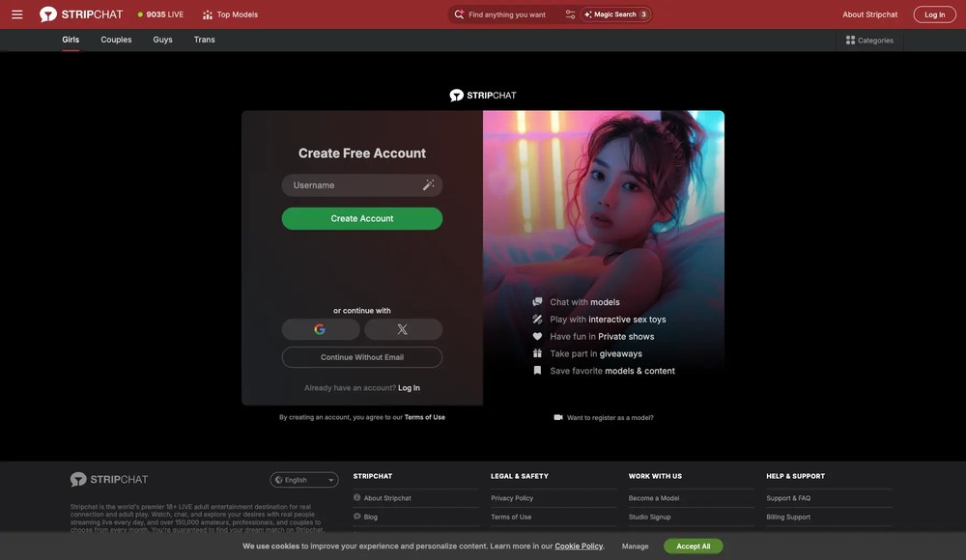Image resolution: width=966 pixels, height=560 pixels.
Task: Open About Stripchat footer link
Action: point(387,498)
